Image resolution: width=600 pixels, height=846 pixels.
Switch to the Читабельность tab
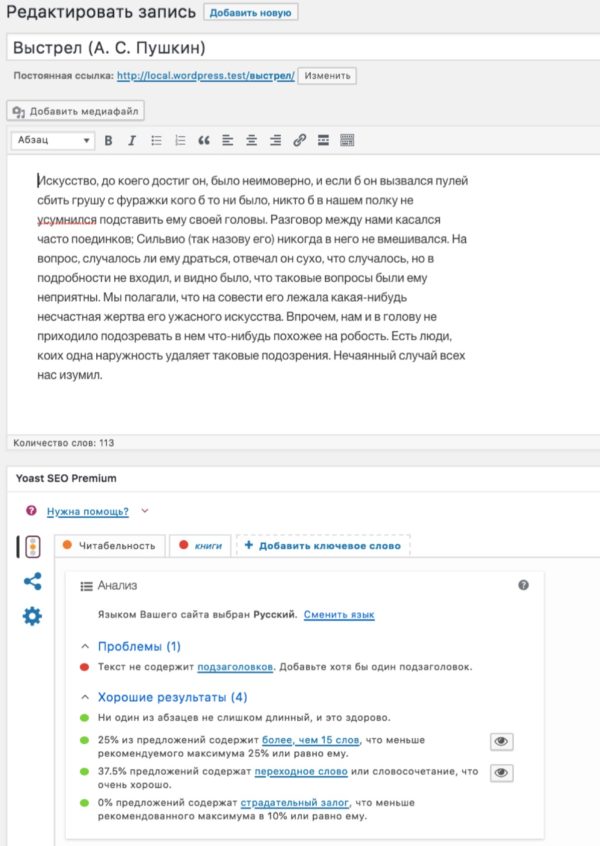[110, 545]
